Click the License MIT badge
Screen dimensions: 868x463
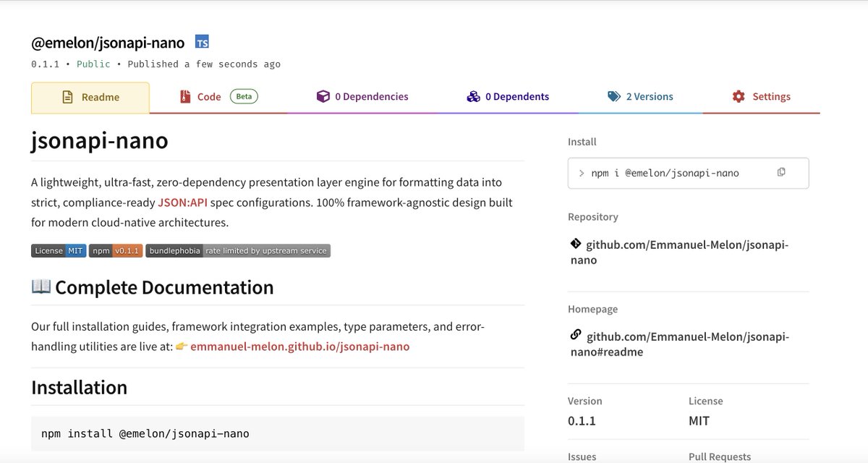[x=59, y=251]
